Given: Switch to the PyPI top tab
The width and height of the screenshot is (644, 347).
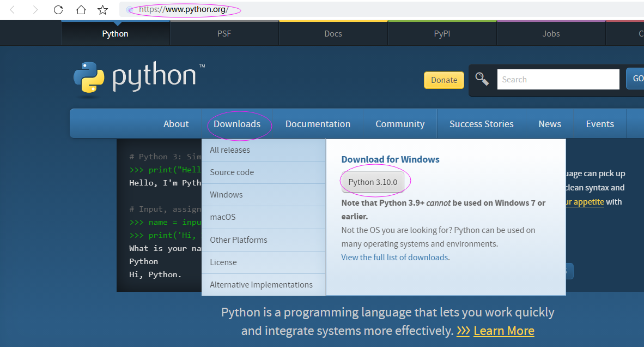Looking at the screenshot, I should (x=442, y=34).
